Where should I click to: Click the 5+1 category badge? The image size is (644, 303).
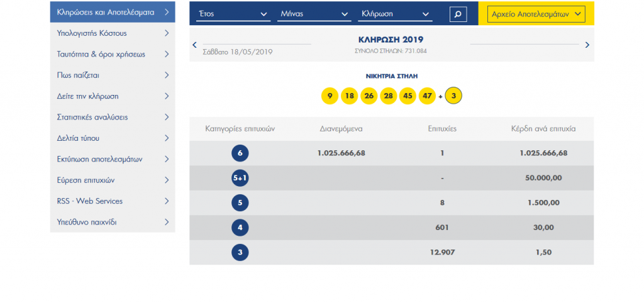tap(240, 178)
